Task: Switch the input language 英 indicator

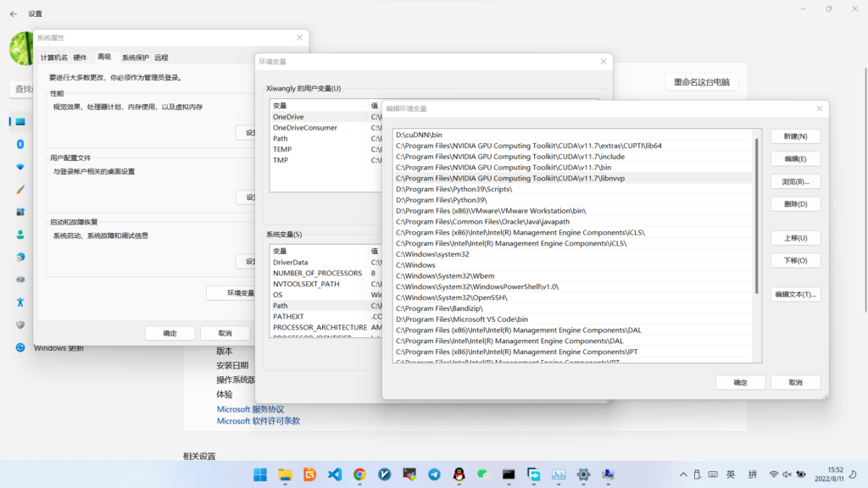Action: coord(731,474)
